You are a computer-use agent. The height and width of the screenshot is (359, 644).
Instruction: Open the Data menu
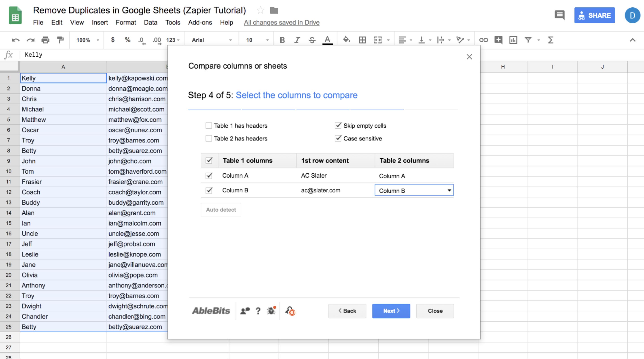(x=150, y=23)
